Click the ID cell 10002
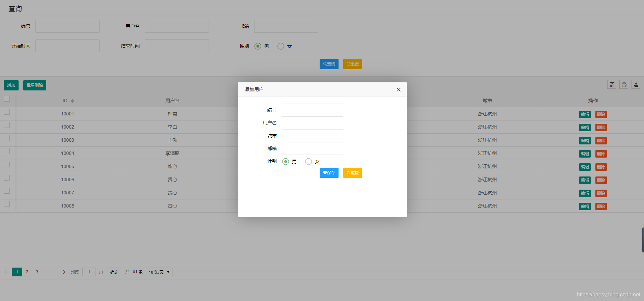 pos(68,127)
